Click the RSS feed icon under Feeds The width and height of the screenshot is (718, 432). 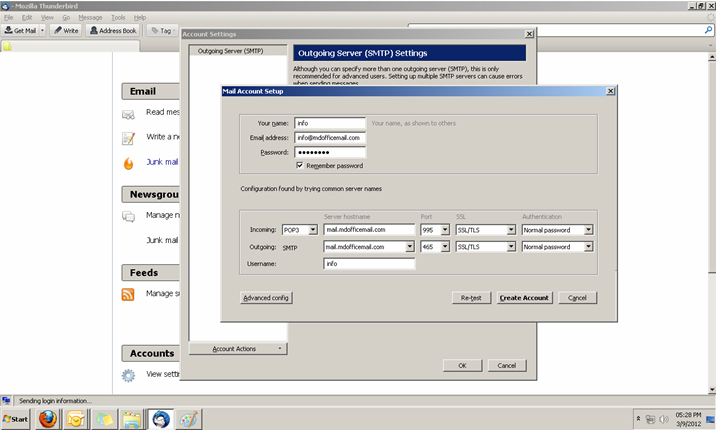click(128, 294)
